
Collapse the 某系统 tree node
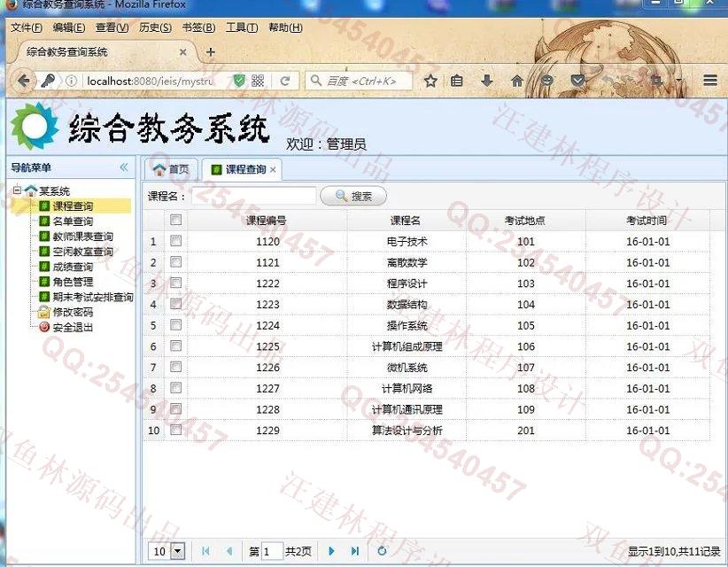tap(17, 190)
